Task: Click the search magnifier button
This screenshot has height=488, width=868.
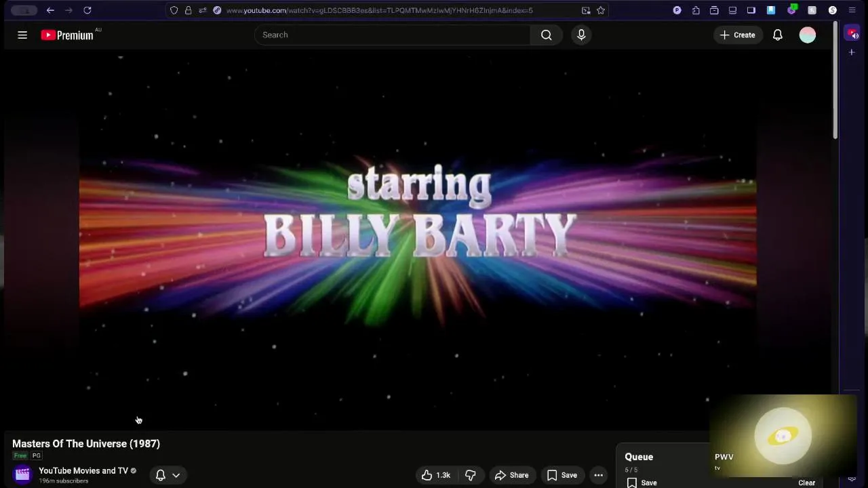Action: pyautogui.click(x=546, y=35)
